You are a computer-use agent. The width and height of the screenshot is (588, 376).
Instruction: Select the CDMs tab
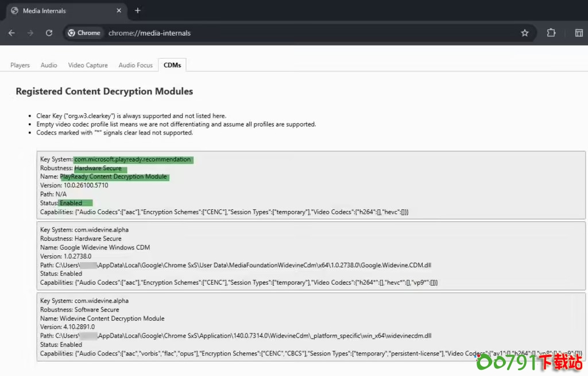pos(172,65)
